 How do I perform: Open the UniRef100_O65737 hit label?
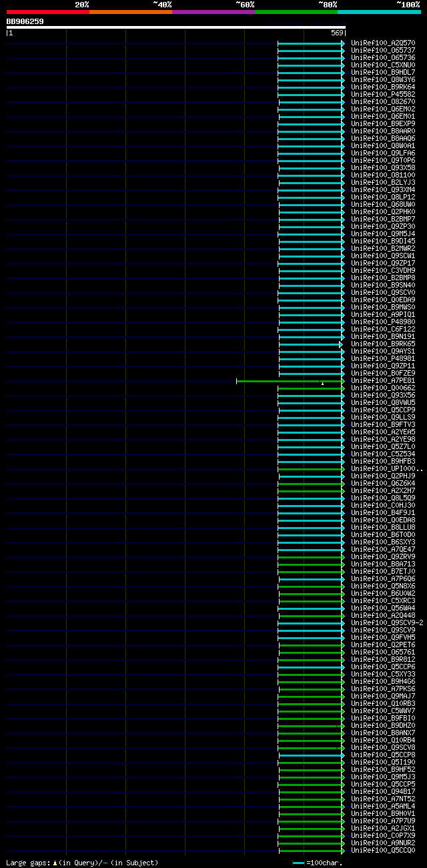click(383, 50)
